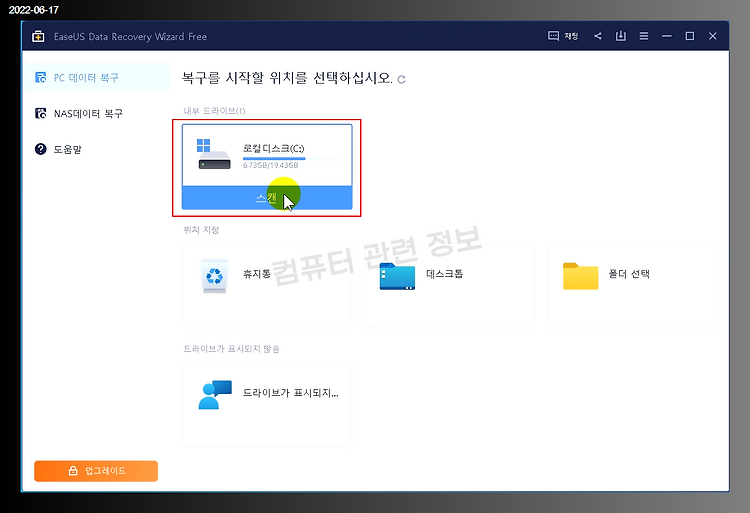Click the 드라이브가 표시되지 않음 section label

(232, 349)
